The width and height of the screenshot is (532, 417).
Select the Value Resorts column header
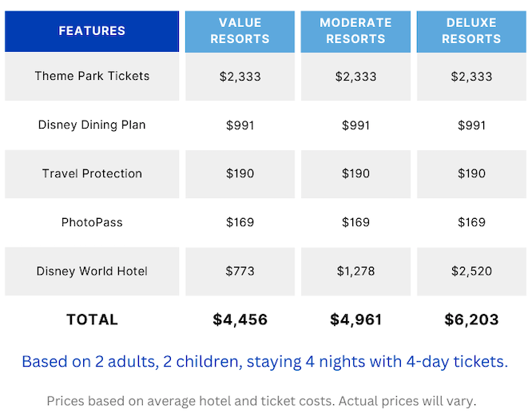coord(240,31)
